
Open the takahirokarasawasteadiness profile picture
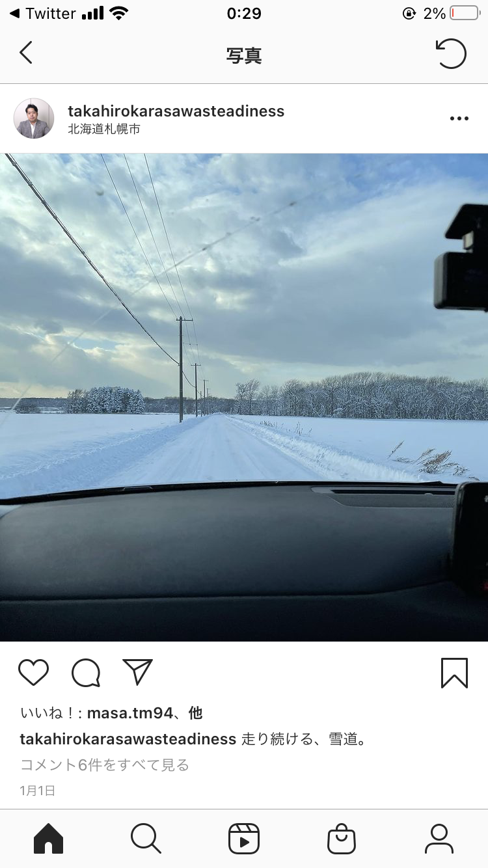[x=34, y=118]
